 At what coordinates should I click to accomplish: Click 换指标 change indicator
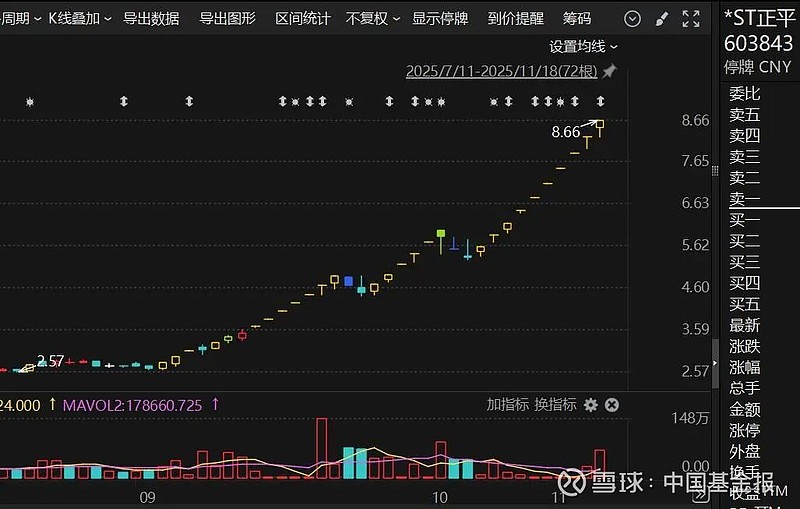tap(555, 405)
